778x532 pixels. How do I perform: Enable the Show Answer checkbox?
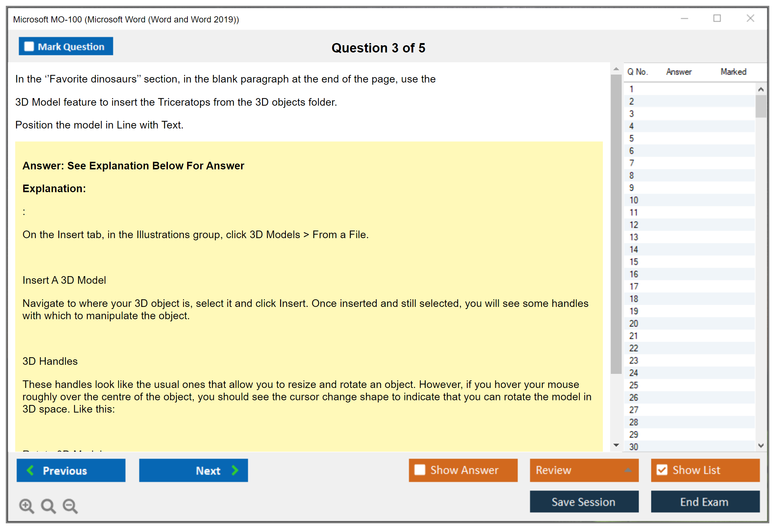click(420, 470)
